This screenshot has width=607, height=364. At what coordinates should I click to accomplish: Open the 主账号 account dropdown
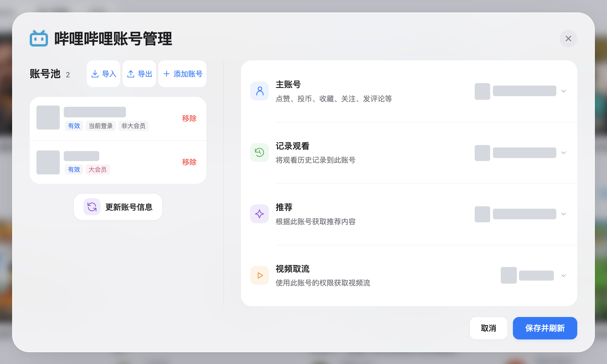point(521,91)
